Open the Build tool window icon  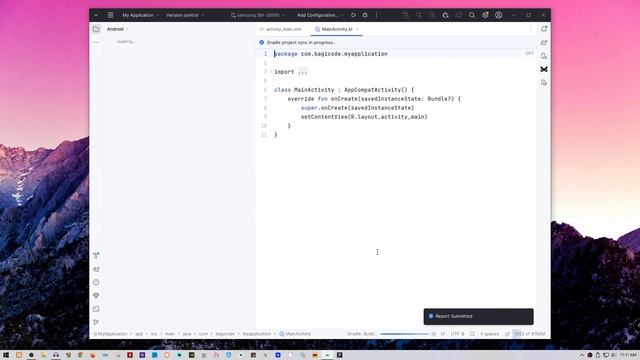[x=96, y=256]
